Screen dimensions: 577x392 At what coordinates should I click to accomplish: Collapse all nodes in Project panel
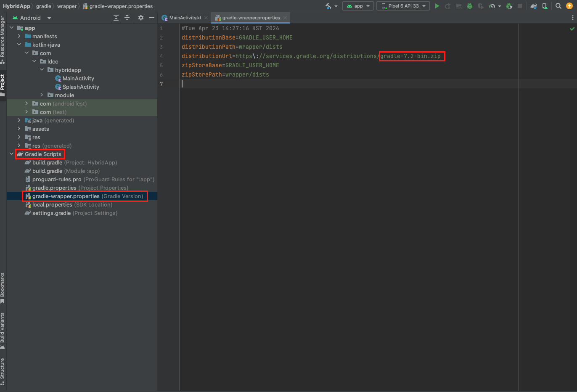127,18
